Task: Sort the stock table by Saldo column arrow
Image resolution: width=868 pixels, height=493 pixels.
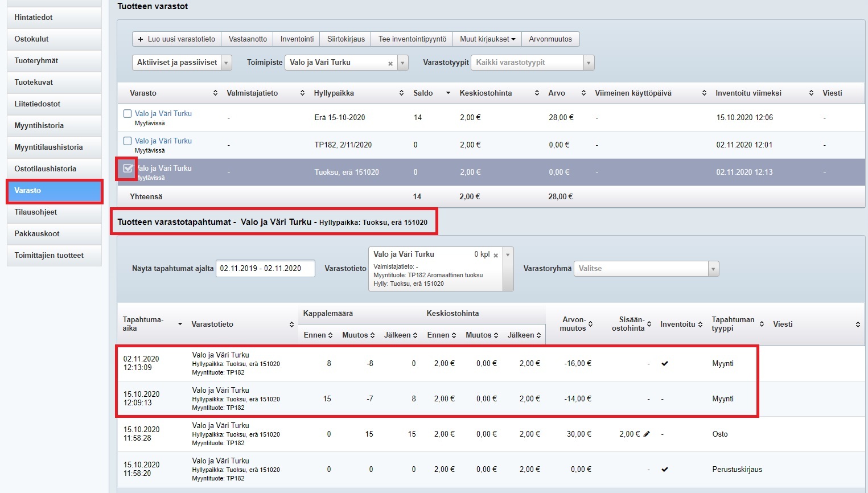Action: tap(448, 93)
